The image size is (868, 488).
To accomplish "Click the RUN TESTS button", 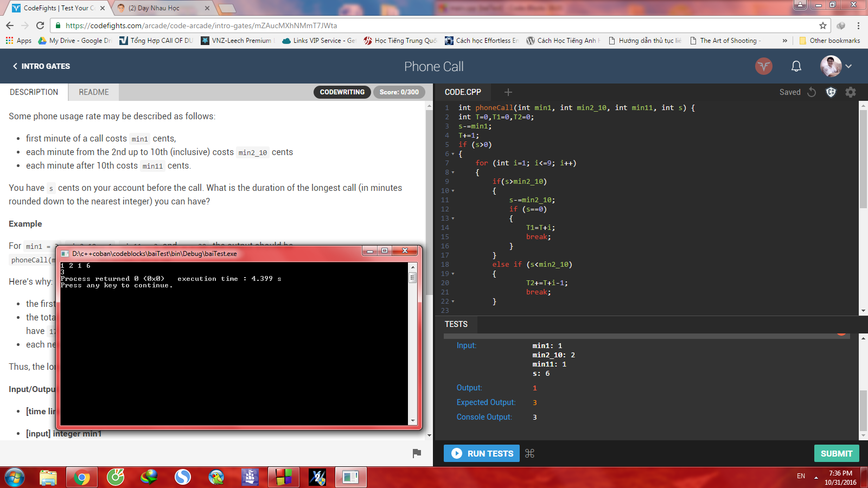I will (482, 453).
